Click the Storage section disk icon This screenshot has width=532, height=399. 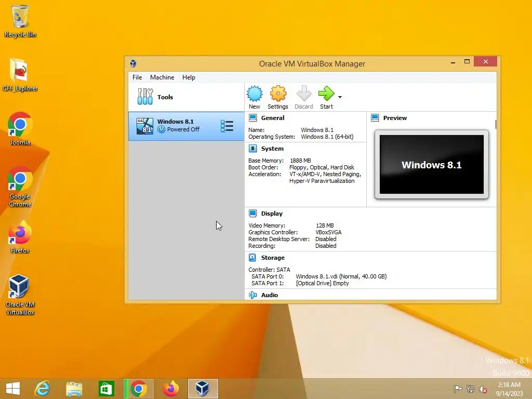(253, 258)
